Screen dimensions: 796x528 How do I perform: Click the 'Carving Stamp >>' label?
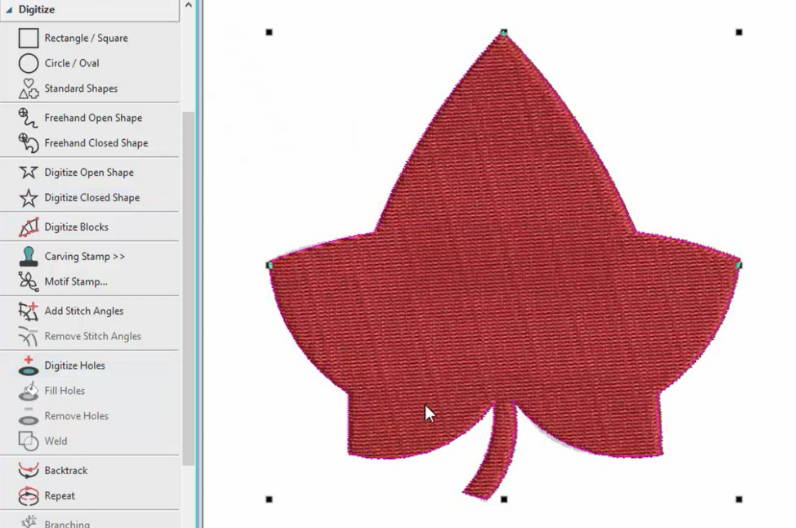[85, 256]
